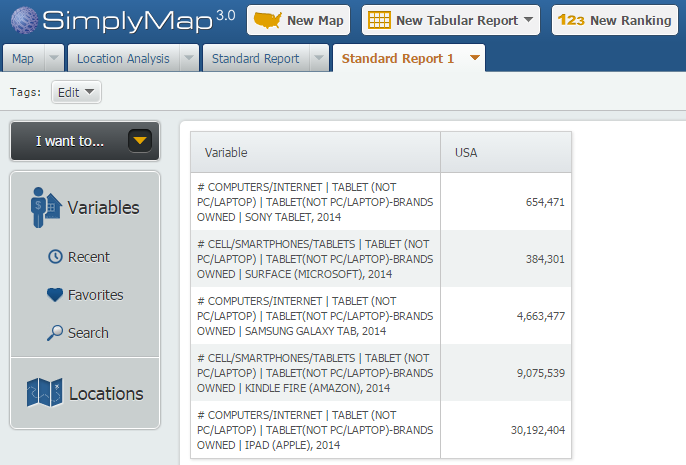686x465 pixels.
Task: Click the SimplyMap 3.0 title text
Action: coord(139,20)
